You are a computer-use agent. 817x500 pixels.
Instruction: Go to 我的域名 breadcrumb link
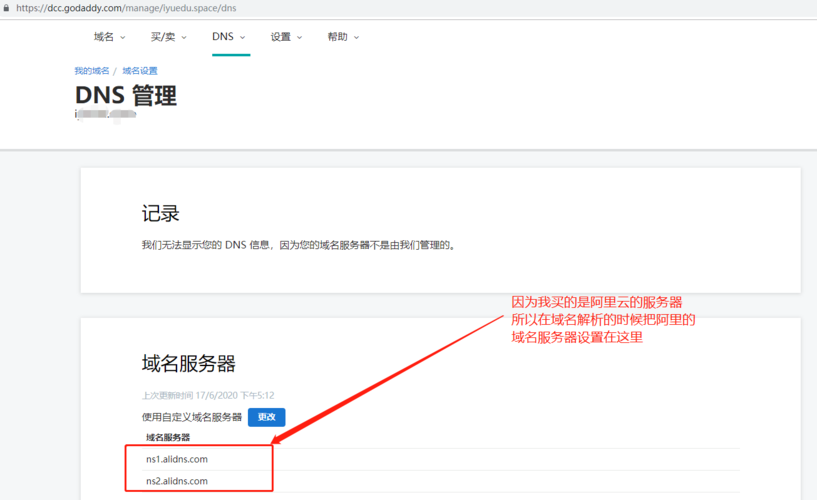click(92, 71)
